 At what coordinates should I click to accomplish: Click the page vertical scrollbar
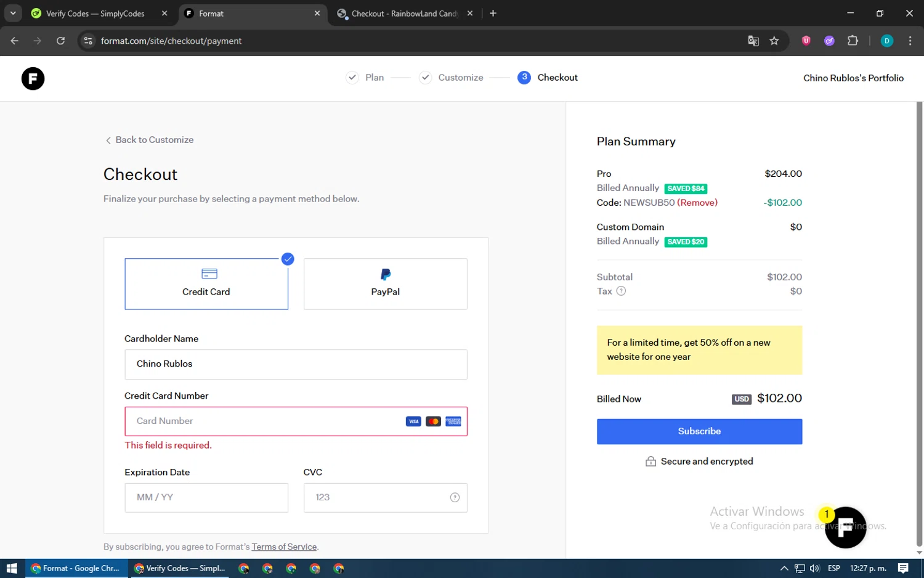click(x=919, y=324)
